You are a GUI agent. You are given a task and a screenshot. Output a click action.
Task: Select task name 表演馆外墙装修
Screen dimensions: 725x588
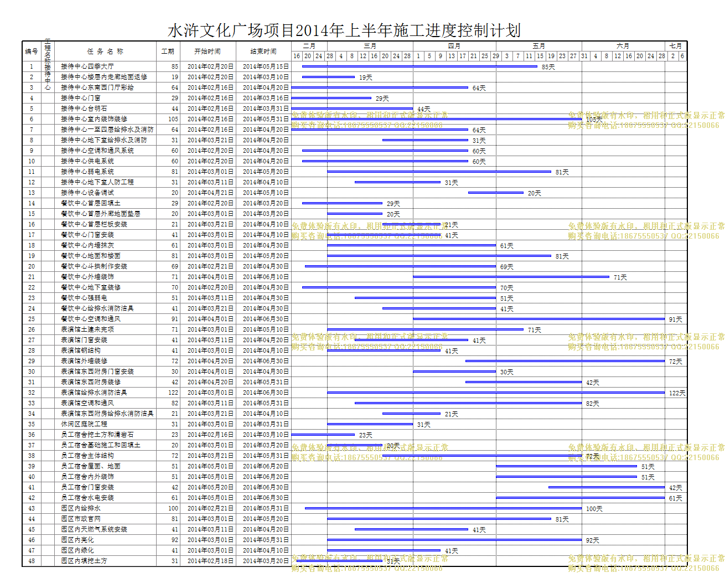click(x=84, y=361)
